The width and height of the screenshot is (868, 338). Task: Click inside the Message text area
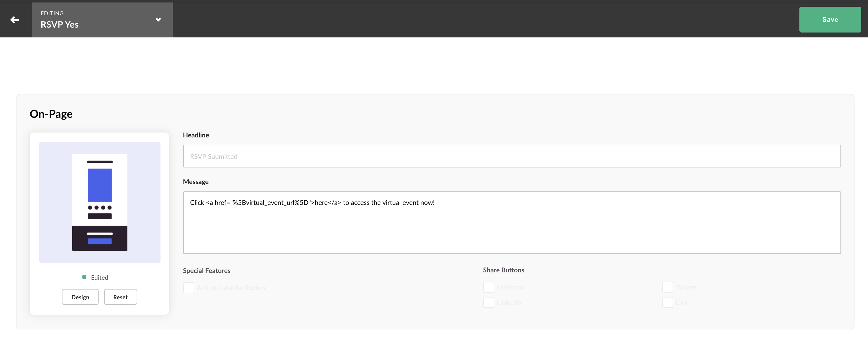511,223
